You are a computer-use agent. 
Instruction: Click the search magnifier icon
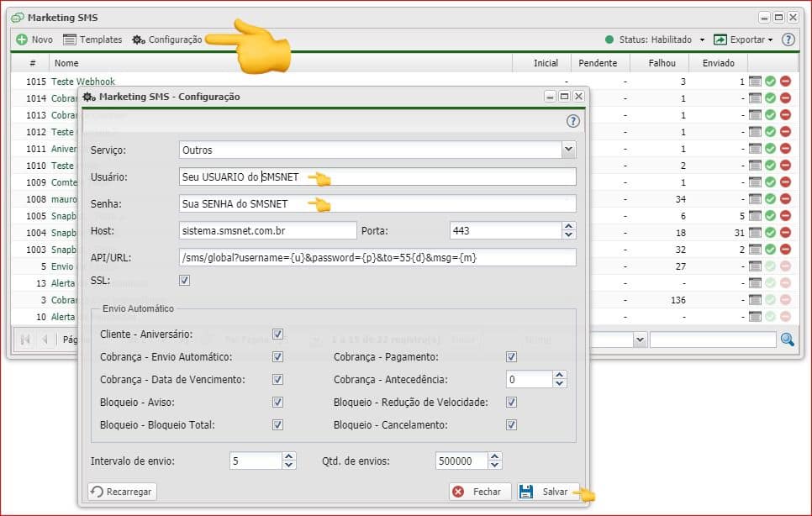click(x=787, y=340)
